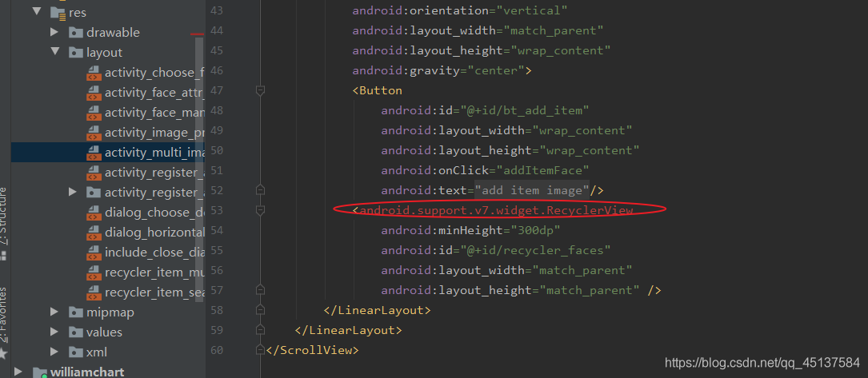Click the recycler_item_mu layout file icon

tap(94, 272)
